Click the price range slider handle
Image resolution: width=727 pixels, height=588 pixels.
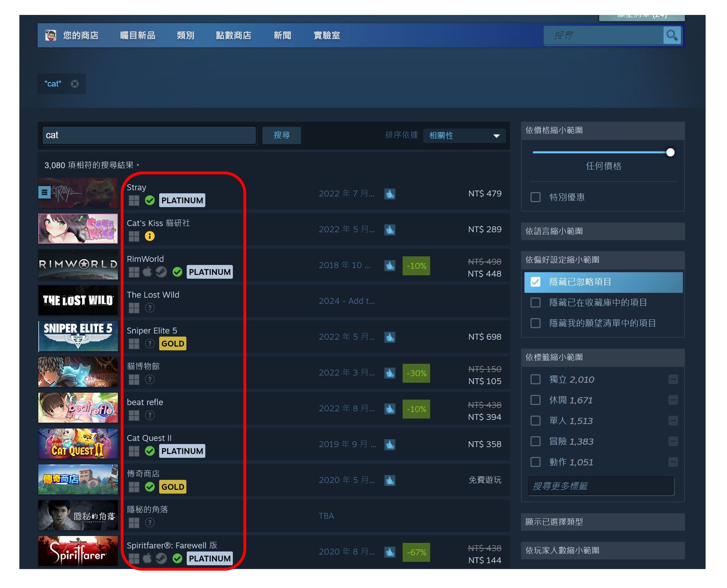tap(670, 153)
